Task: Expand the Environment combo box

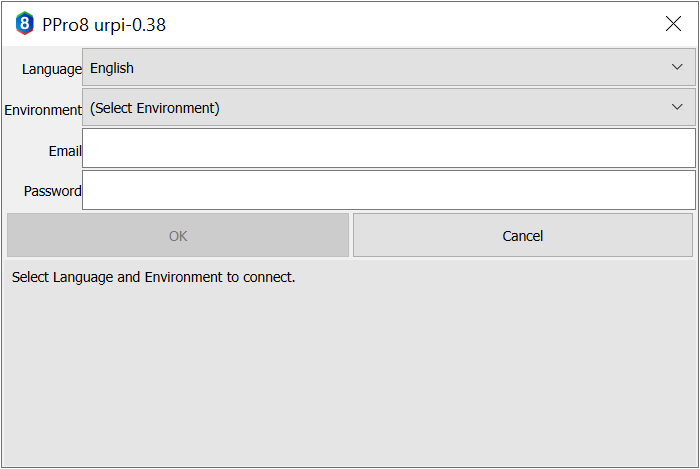Action: (x=380, y=107)
